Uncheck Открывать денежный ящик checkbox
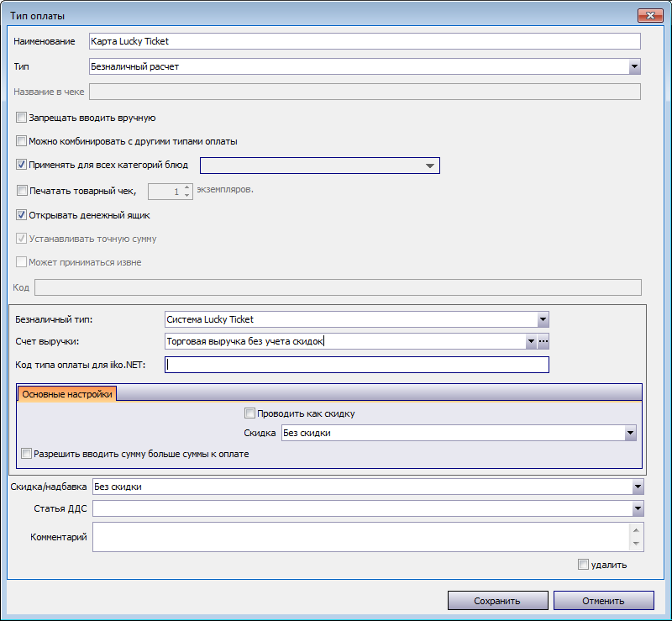 coord(22,215)
